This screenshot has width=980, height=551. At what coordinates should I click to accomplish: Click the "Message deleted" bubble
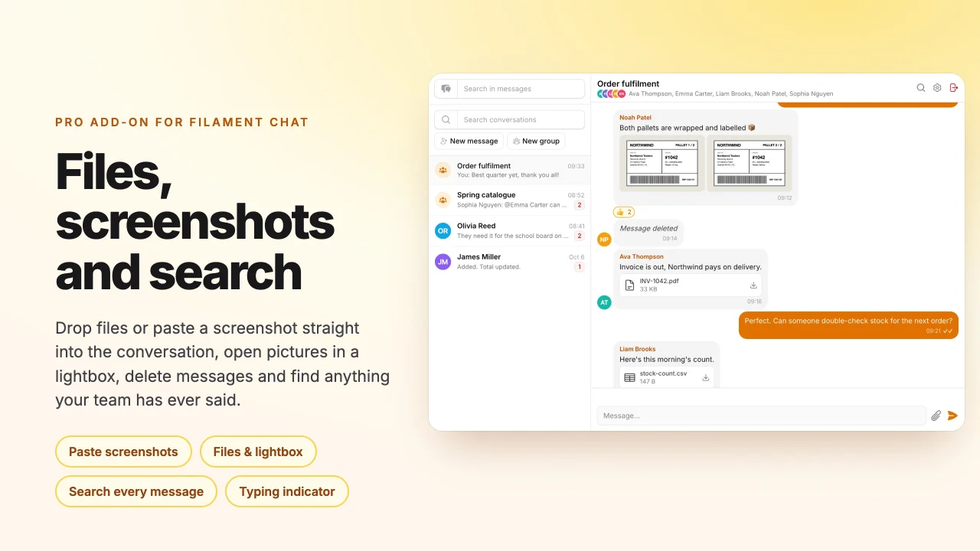(x=648, y=232)
